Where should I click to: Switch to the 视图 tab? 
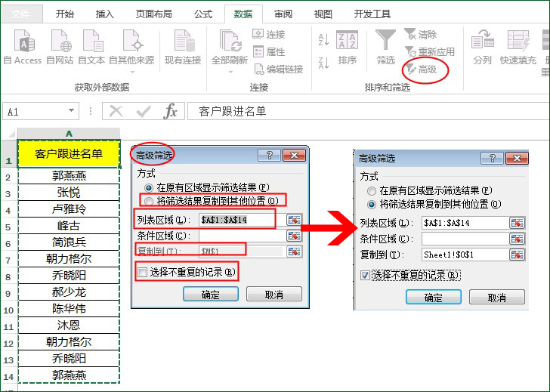tap(323, 14)
